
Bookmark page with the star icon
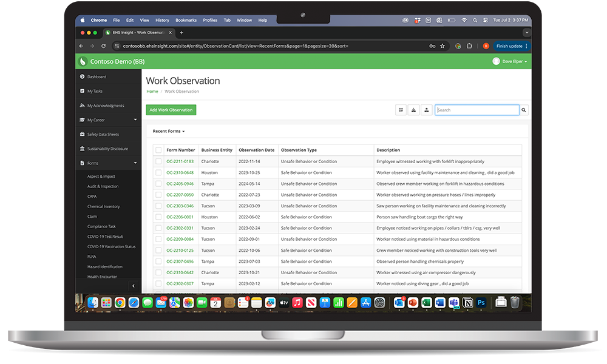click(x=443, y=46)
